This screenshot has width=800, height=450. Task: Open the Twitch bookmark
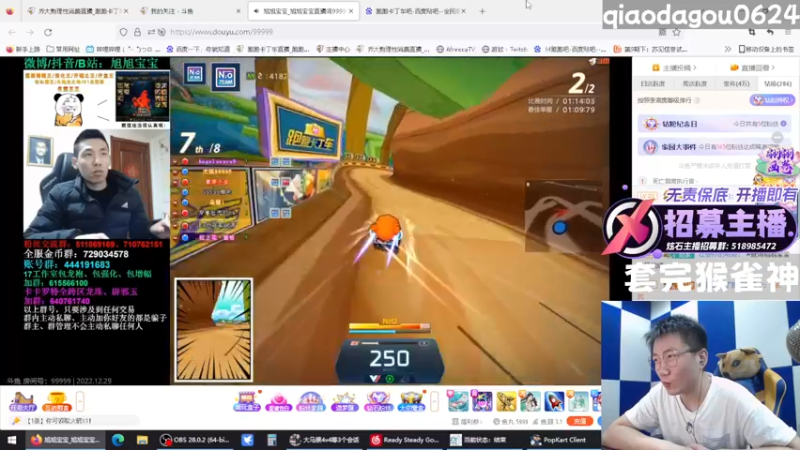[x=505, y=49]
